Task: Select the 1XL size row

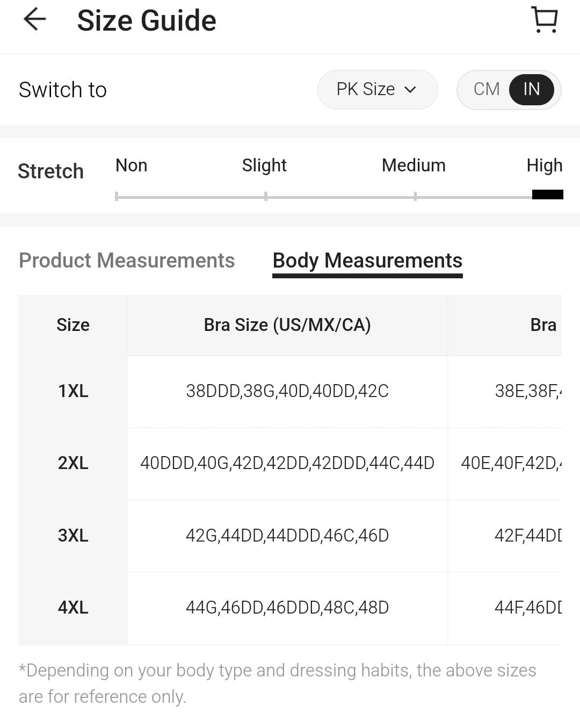Action: (x=73, y=391)
